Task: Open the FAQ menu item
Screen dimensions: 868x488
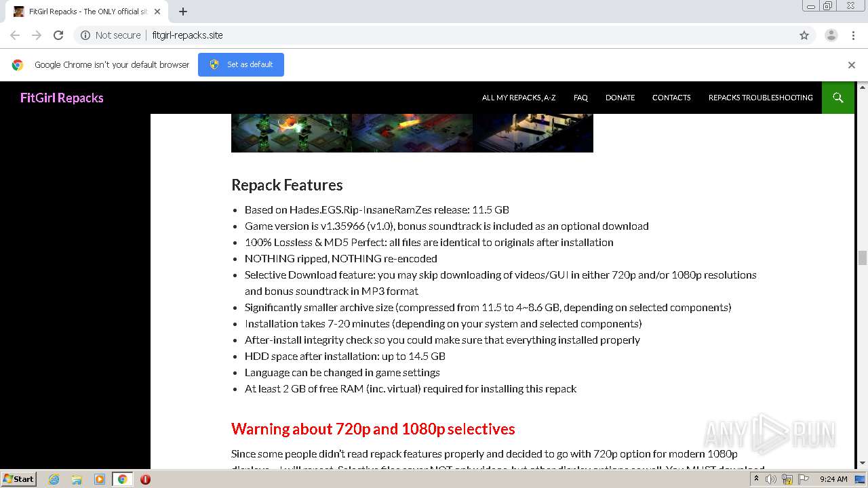Action: tap(580, 98)
